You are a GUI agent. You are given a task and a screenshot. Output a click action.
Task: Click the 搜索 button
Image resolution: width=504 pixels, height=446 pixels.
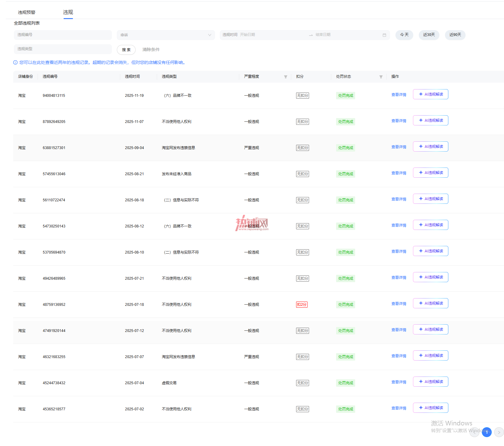[126, 50]
